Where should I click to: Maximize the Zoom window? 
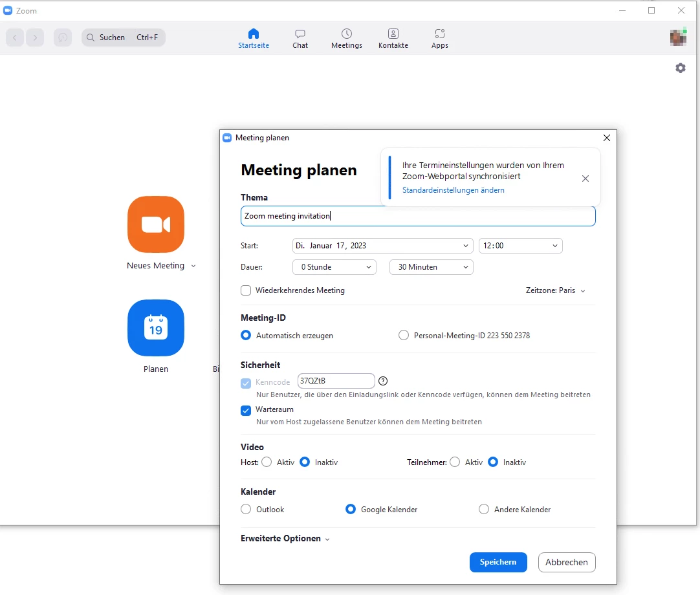tap(651, 11)
